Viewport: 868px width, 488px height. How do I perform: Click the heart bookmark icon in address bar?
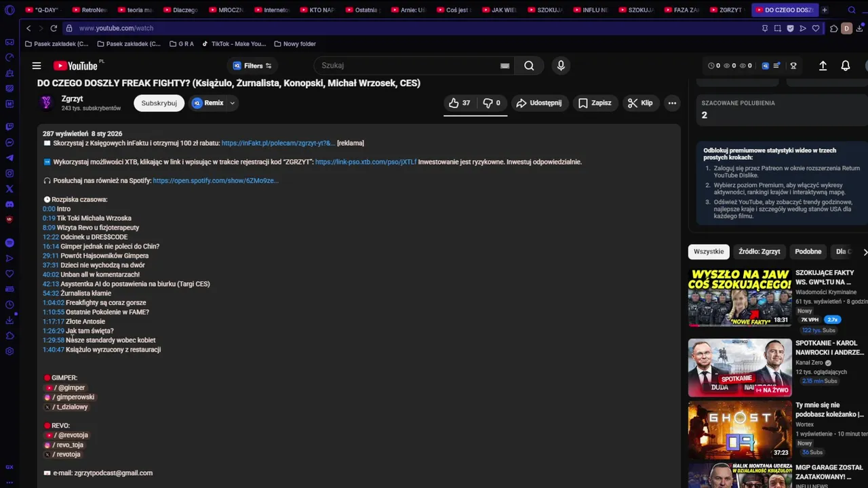(x=816, y=28)
